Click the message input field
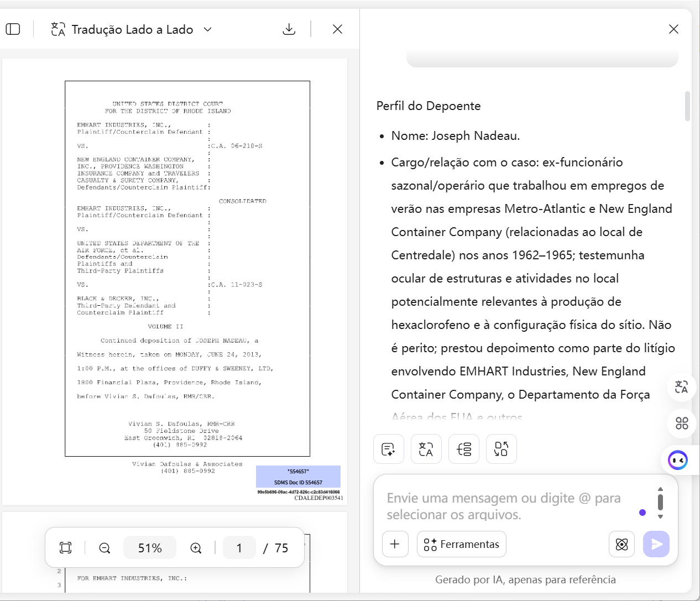Image resolution: width=700 pixels, height=601 pixels. point(509,506)
